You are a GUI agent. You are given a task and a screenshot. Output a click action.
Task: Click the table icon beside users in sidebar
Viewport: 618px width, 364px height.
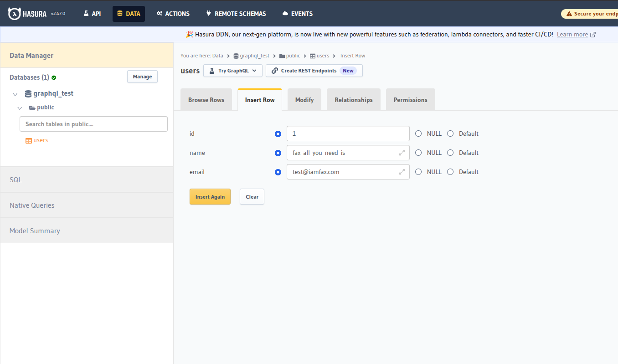pyautogui.click(x=29, y=141)
